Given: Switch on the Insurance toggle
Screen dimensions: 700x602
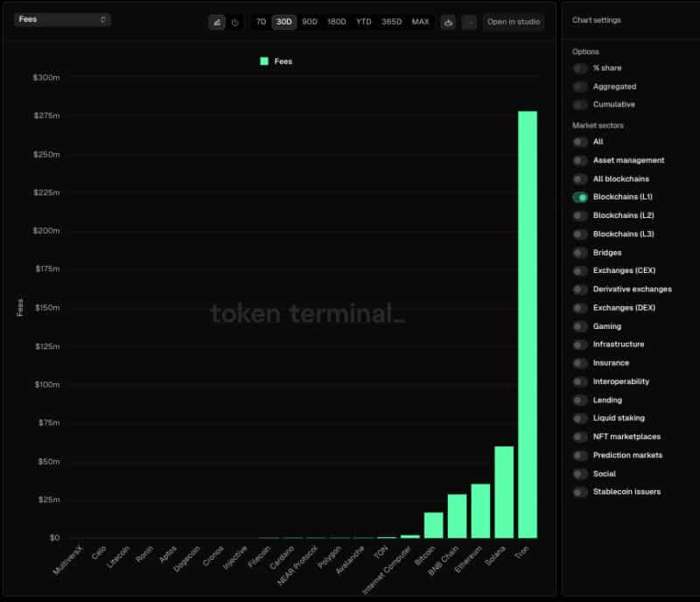Looking at the screenshot, I should point(580,363).
